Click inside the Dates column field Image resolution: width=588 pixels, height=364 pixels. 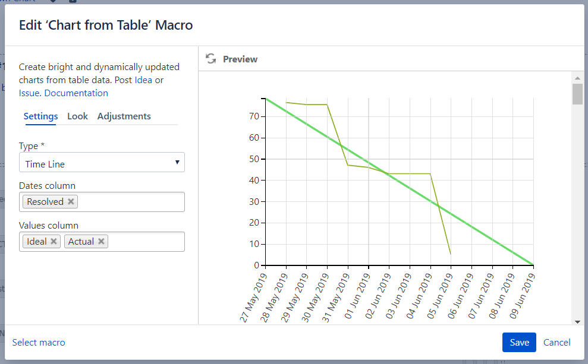tap(131, 202)
